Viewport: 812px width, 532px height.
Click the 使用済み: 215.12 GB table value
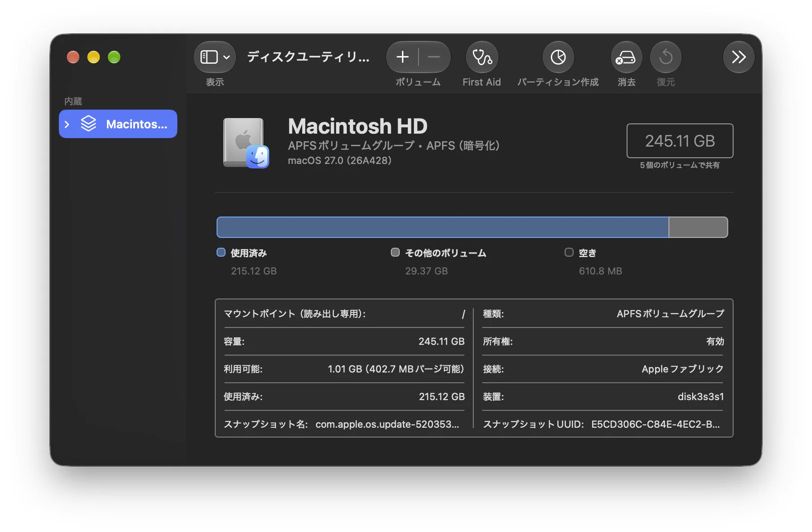click(442, 397)
